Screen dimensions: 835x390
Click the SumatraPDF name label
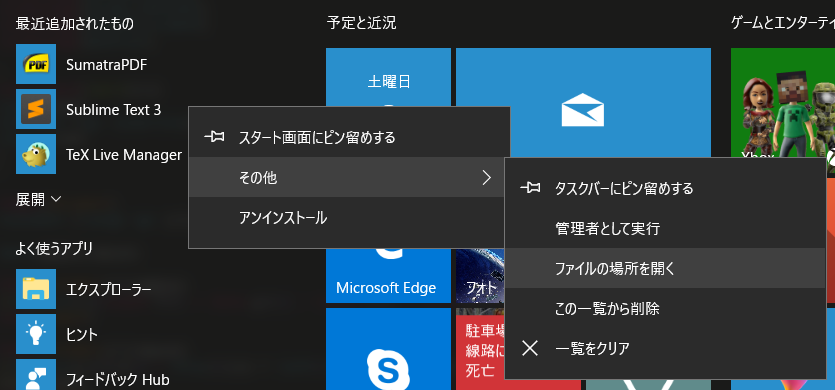coord(107,65)
